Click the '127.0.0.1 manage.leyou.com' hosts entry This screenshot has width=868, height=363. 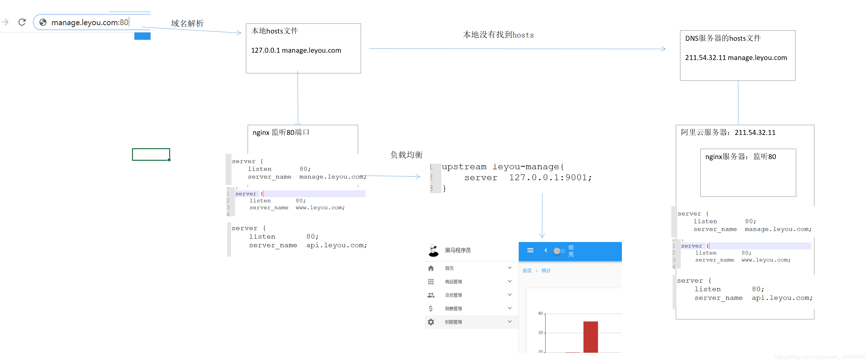296,50
